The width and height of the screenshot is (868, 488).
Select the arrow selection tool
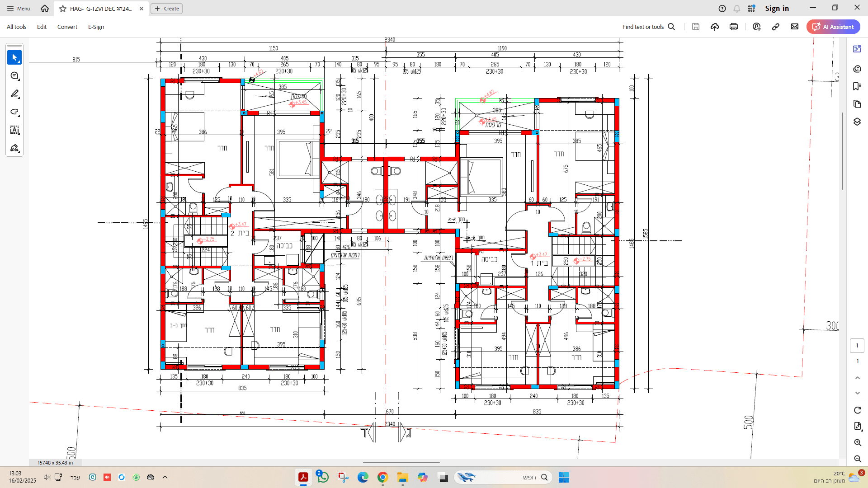[x=14, y=57]
